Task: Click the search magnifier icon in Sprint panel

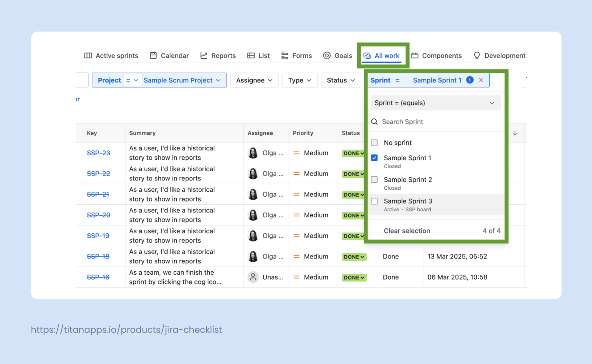Action: (x=374, y=122)
